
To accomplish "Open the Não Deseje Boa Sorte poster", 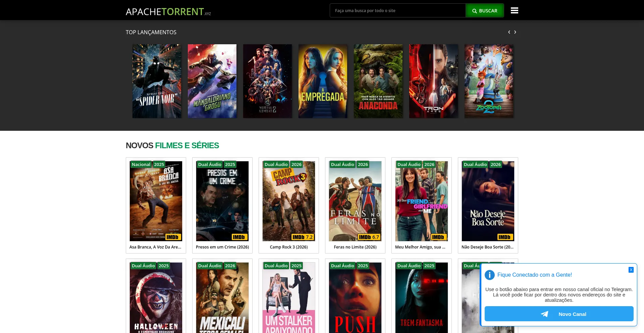I will [x=488, y=201].
